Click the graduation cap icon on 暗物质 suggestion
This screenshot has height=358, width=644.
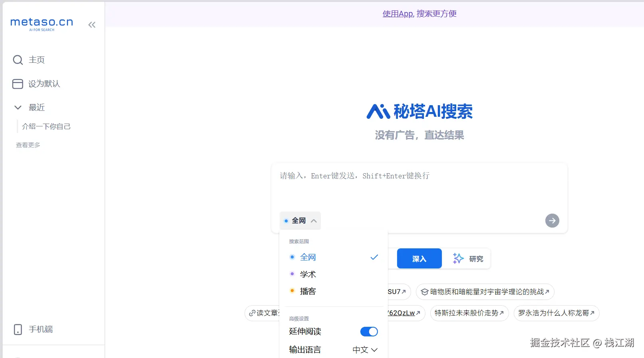(425, 292)
